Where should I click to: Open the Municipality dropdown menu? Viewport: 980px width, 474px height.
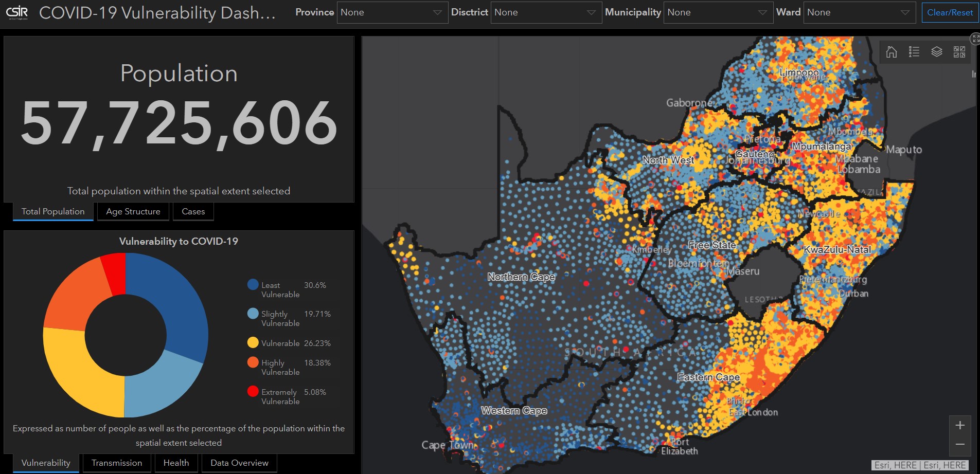717,13
